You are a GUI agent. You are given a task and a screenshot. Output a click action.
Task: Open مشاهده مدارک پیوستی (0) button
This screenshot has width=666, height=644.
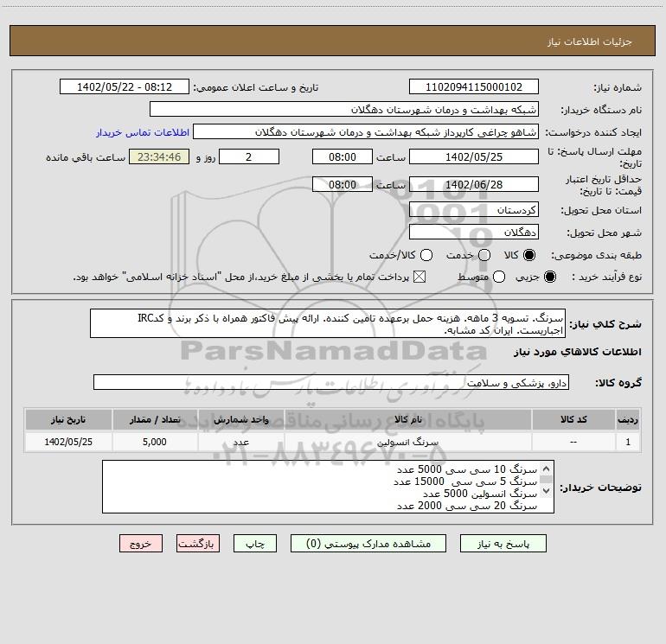pos(368,544)
